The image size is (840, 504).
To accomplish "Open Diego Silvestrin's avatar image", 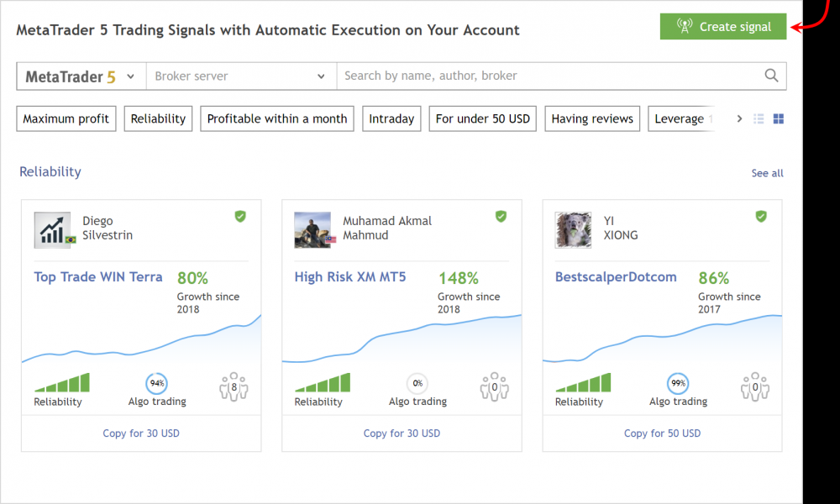I will (52, 230).
